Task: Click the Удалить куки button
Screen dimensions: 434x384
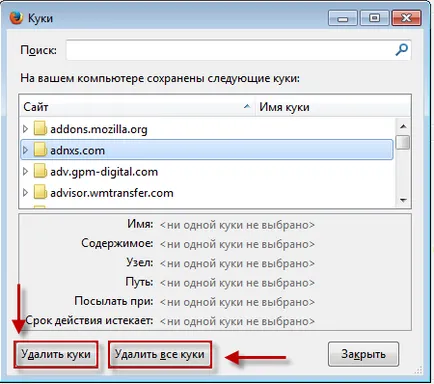Action: tap(56, 354)
